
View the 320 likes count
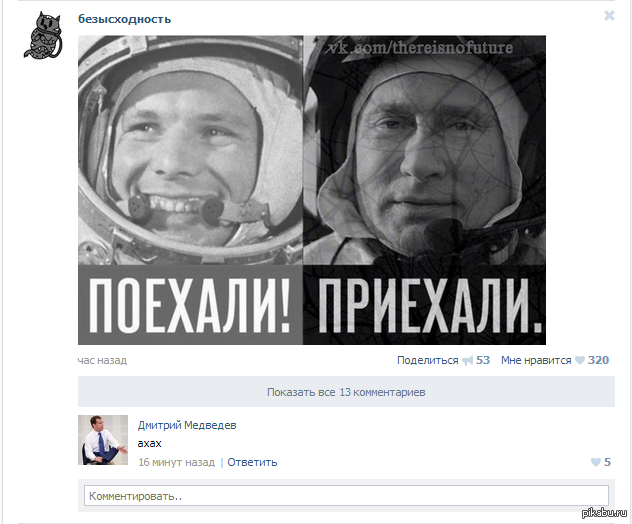click(598, 360)
